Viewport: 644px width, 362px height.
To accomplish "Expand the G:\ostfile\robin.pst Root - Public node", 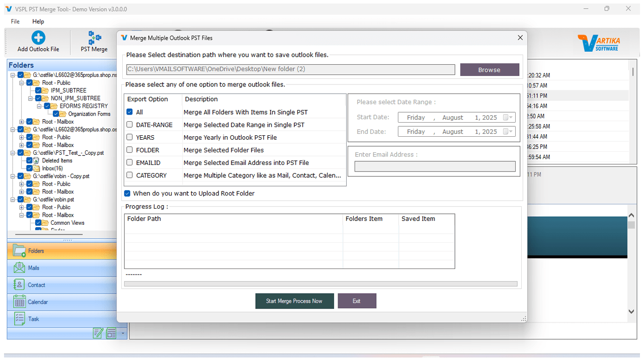I will 22,207.
